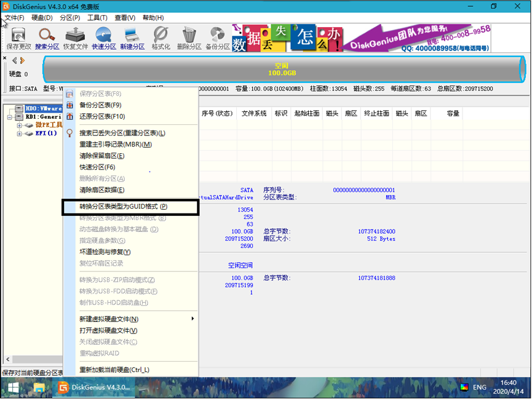Select EFI(1) partition in tree
This screenshot has width=532, height=403.
(x=46, y=133)
